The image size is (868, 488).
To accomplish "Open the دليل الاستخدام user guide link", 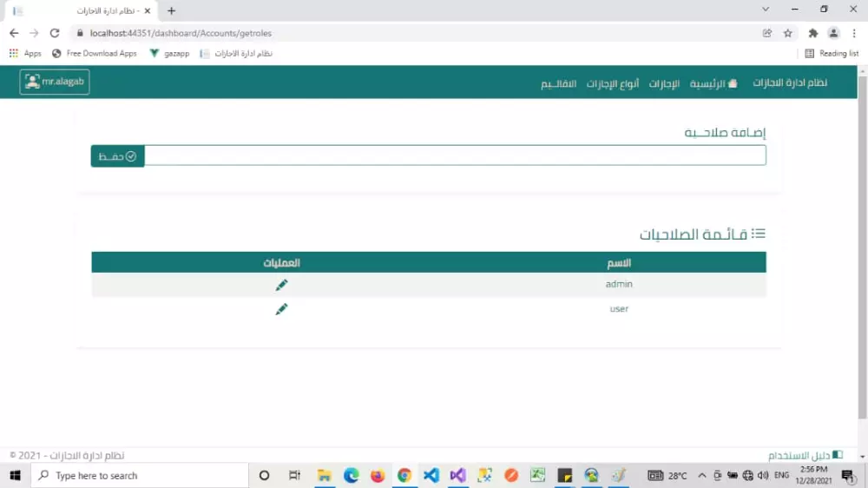I will [x=805, y=455].
